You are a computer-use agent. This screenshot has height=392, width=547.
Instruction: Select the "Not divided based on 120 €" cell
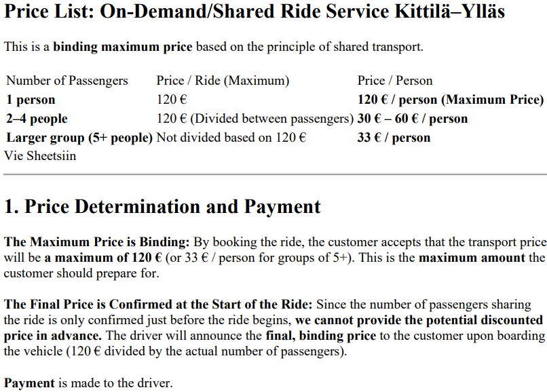click(231, 138)
